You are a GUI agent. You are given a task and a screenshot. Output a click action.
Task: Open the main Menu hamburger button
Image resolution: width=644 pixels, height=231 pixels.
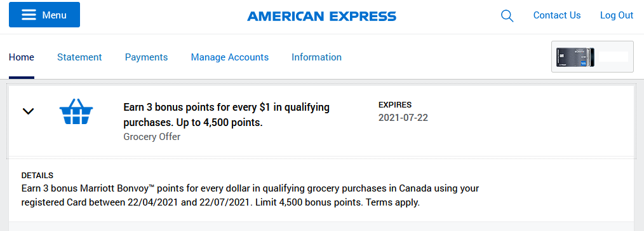[x=44, y=15]
